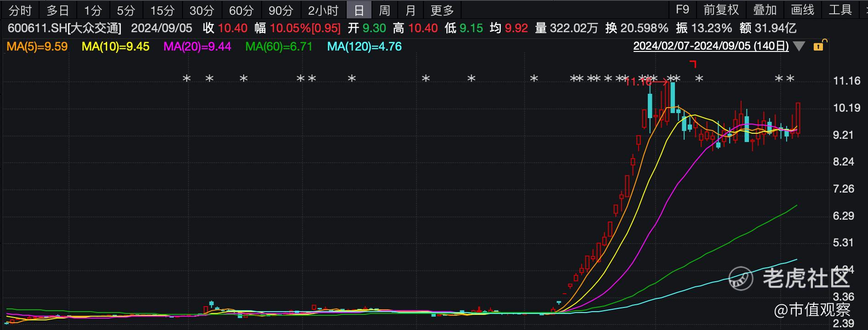
Task: Select the 日 daily K-line tab
Action: [359, 10]
